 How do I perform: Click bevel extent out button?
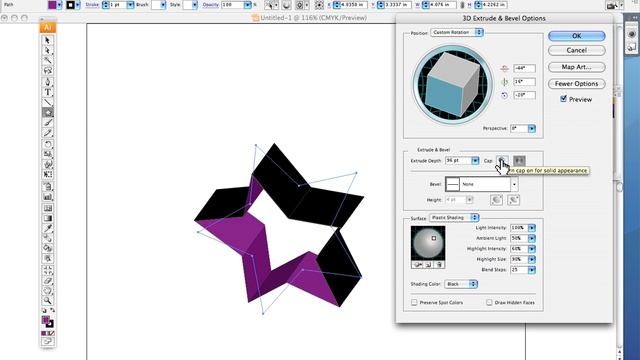click(496, 200)
